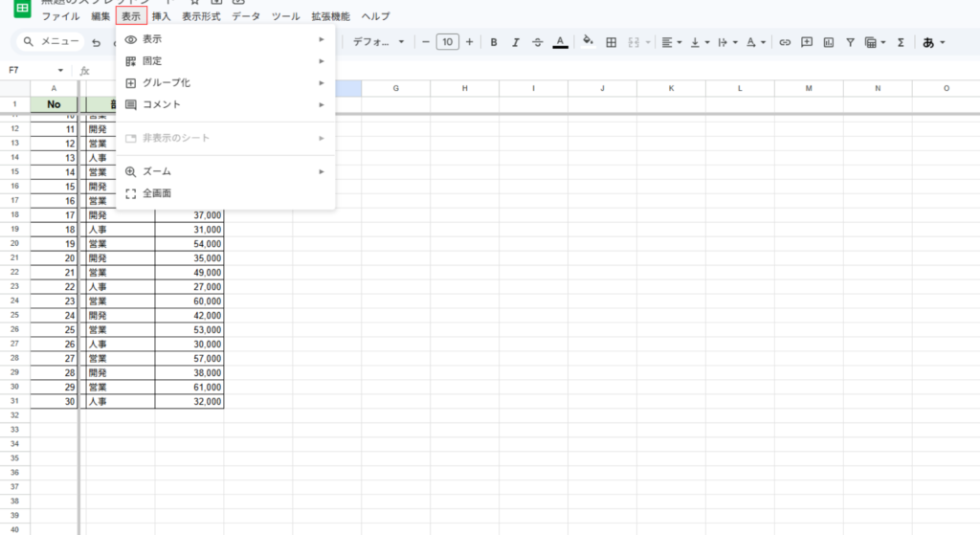Viewport: 980px width, 535px height.
Task: Open the text color picker
Action: [560, 42]
